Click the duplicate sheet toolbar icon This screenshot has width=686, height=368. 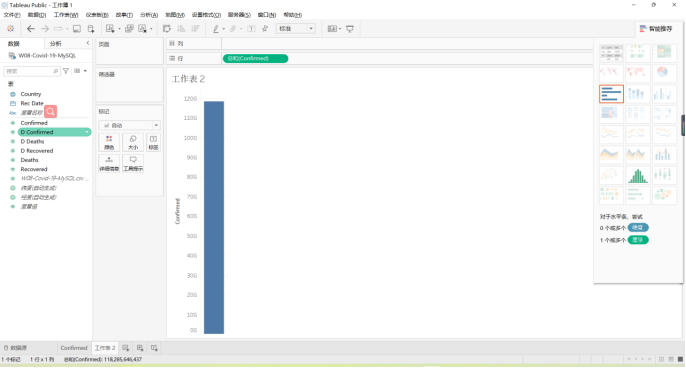coord(129,29)
